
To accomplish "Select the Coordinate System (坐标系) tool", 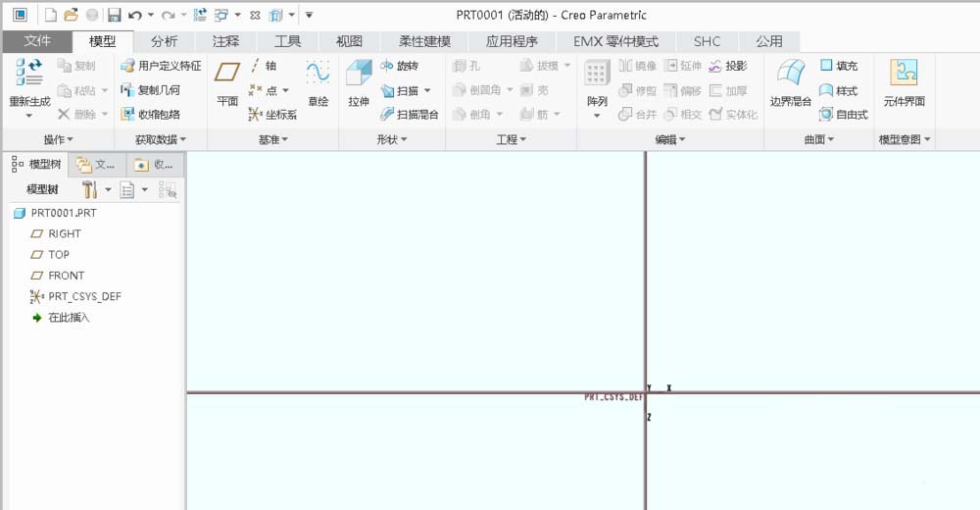I will (272, 115).
